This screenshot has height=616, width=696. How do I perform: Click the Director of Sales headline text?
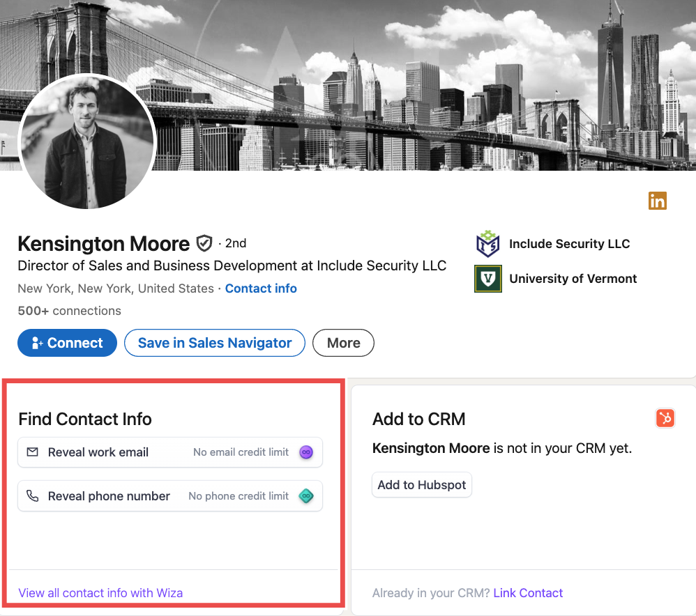point(232,265)
